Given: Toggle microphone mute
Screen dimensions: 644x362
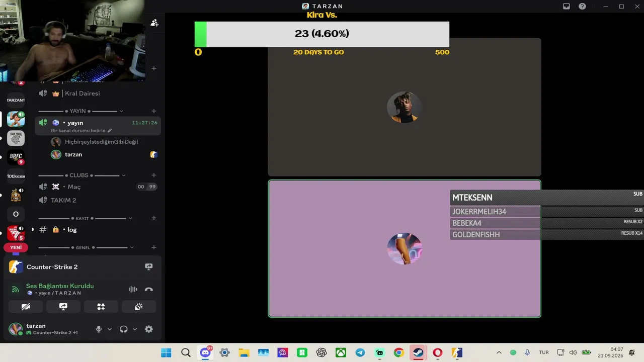Looking at the screenshot, I should pos(99,329).
